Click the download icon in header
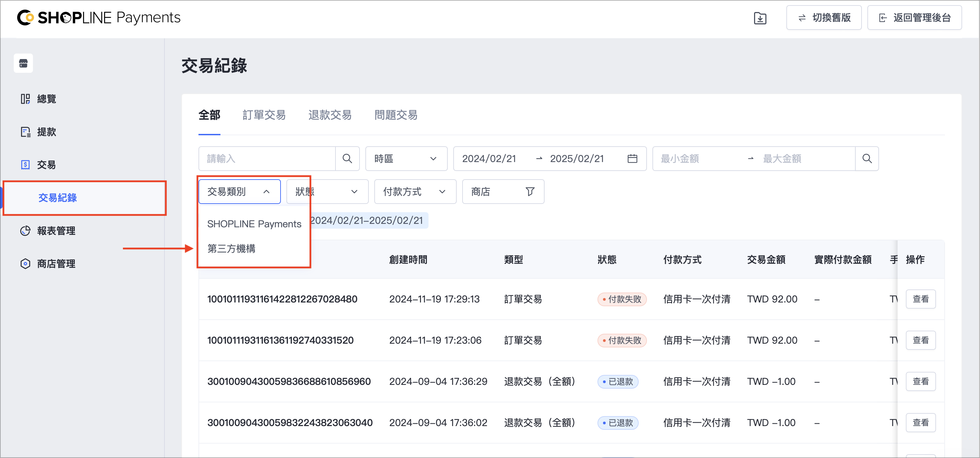The width and height of the screenshot is (980, 458). [x=760, y=18]
